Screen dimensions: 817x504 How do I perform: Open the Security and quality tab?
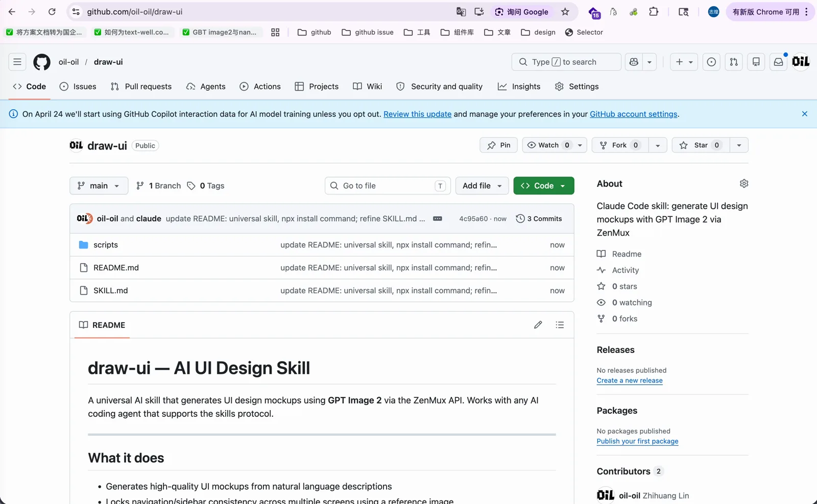(440, 87)
